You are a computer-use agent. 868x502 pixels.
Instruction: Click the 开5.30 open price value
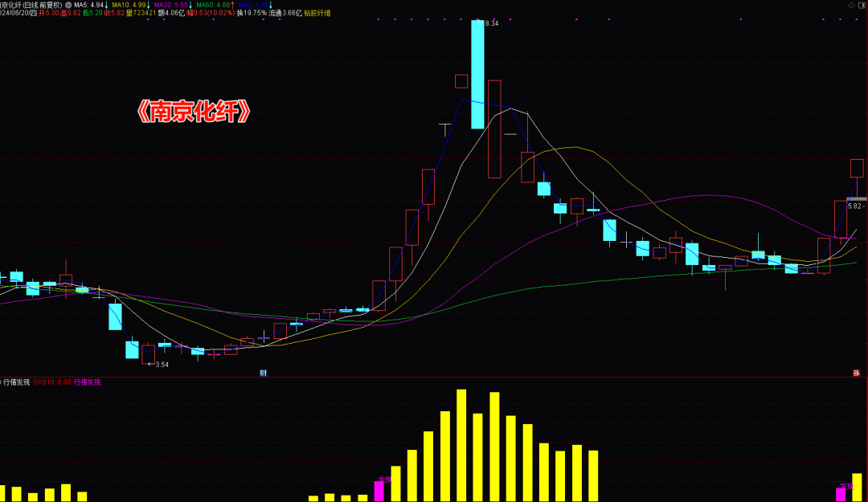tap(49, 13)
